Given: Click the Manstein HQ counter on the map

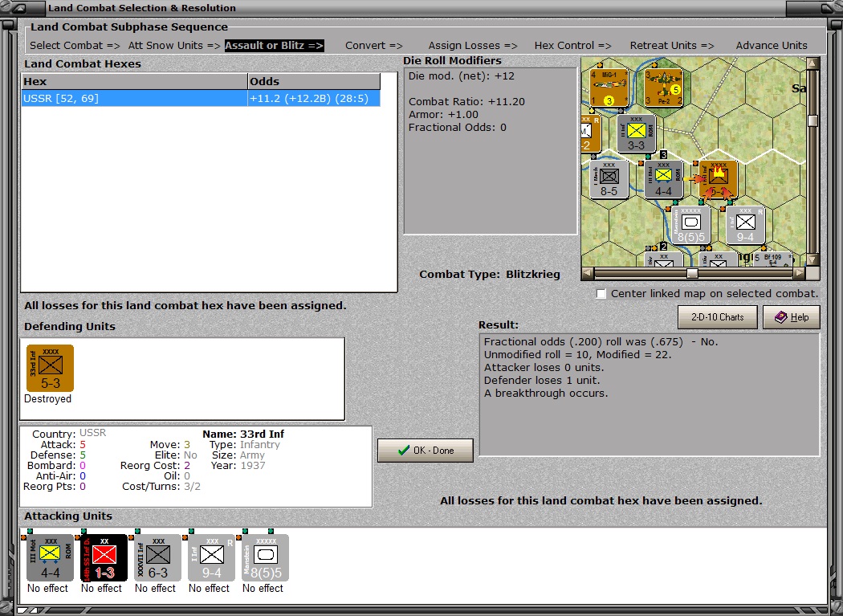Looking at the screenshot, I should (x=690, y=225).
